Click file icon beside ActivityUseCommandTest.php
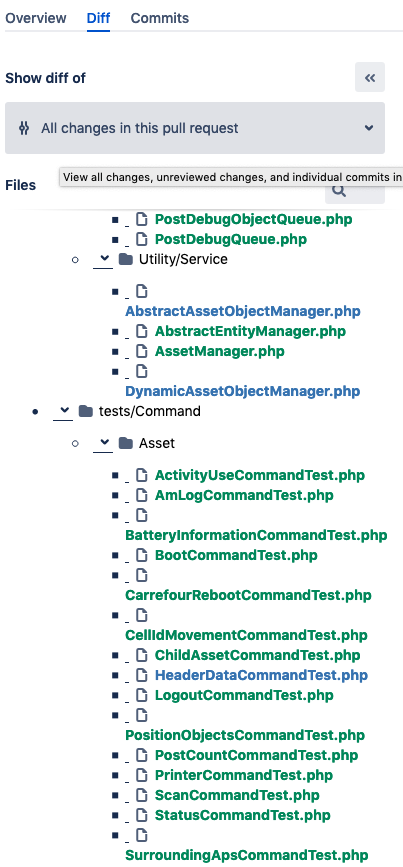 coord(142,475)
